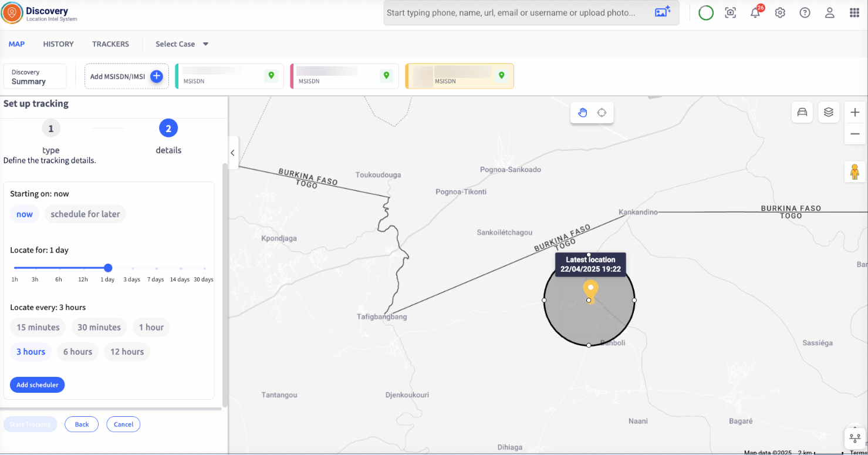Open the apps grid menu
868x455 pixels.
click(x=855, y=13)
